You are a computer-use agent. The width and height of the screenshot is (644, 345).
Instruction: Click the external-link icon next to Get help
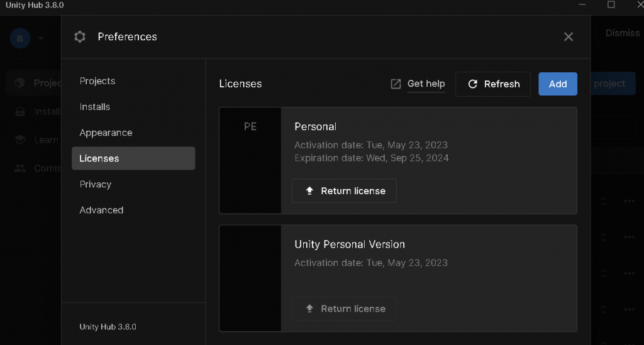pyautogui.click(x=396, y=84)
